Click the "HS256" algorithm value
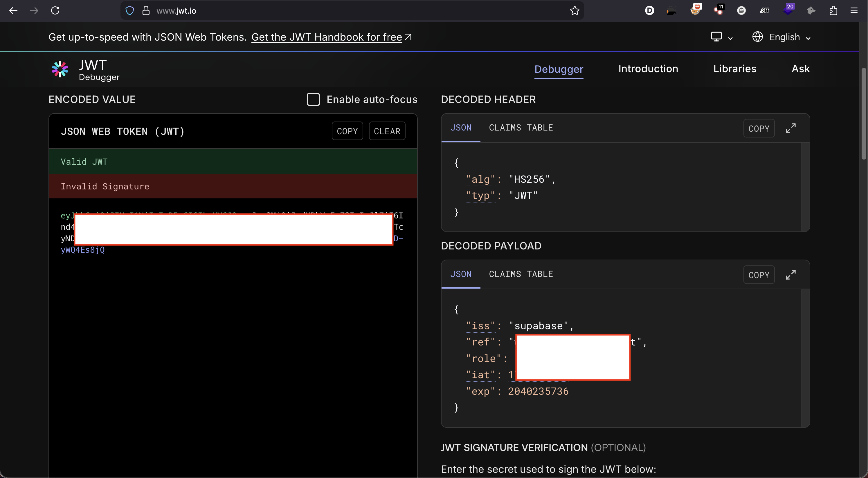The height and width of the screenshot is (478, 868). click(529, 179)
